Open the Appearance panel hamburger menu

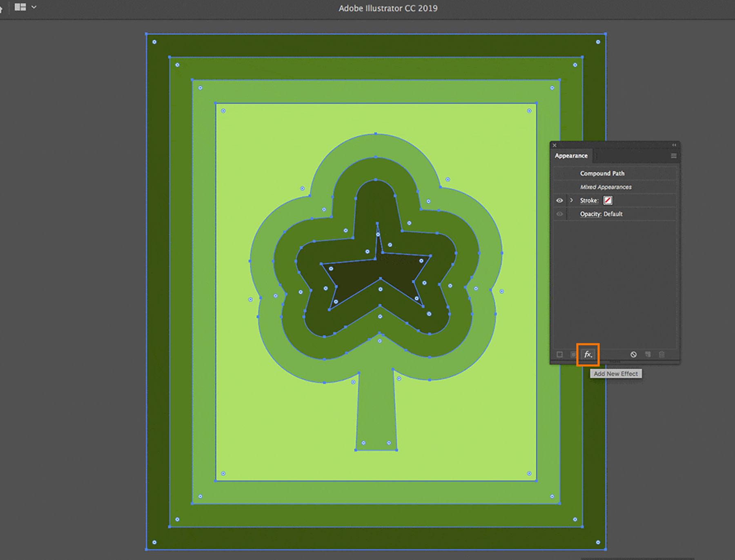[x=674, y=156]
